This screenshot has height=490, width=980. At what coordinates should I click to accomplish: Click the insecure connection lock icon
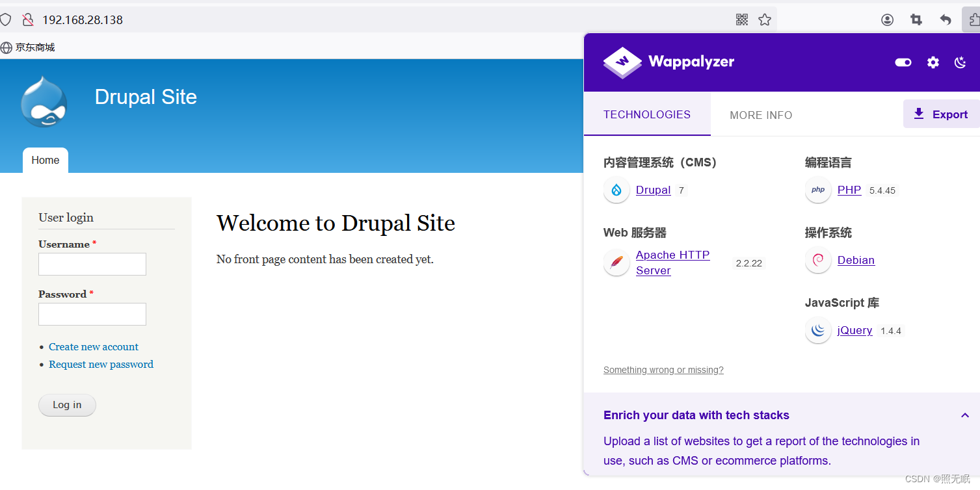point(27,19)
